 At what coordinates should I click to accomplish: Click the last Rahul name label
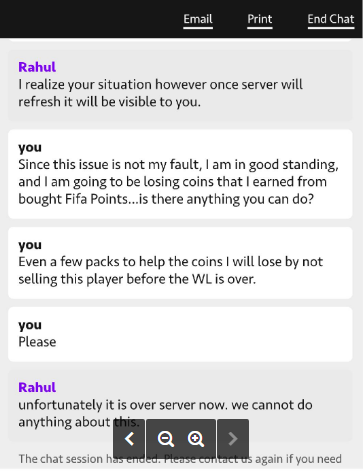37,387
